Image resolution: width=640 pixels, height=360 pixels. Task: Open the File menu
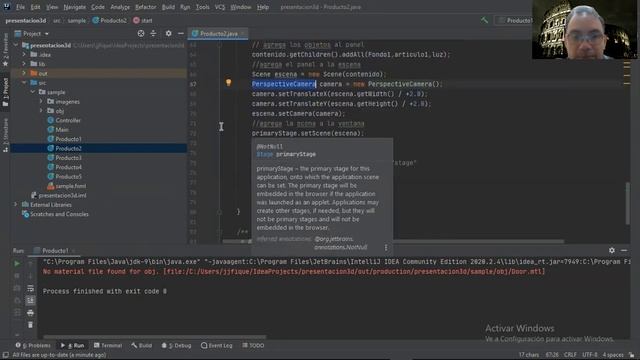click(x=20, y=7)
